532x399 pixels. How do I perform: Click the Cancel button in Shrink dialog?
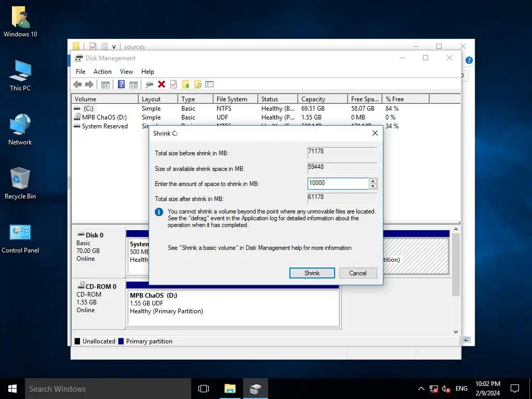coord(358,273)
